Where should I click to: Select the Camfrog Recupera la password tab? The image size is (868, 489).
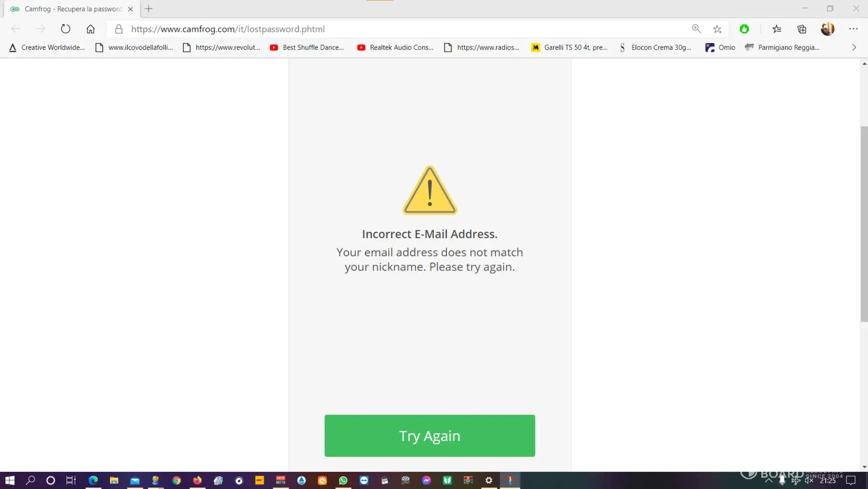click(71, 9)
